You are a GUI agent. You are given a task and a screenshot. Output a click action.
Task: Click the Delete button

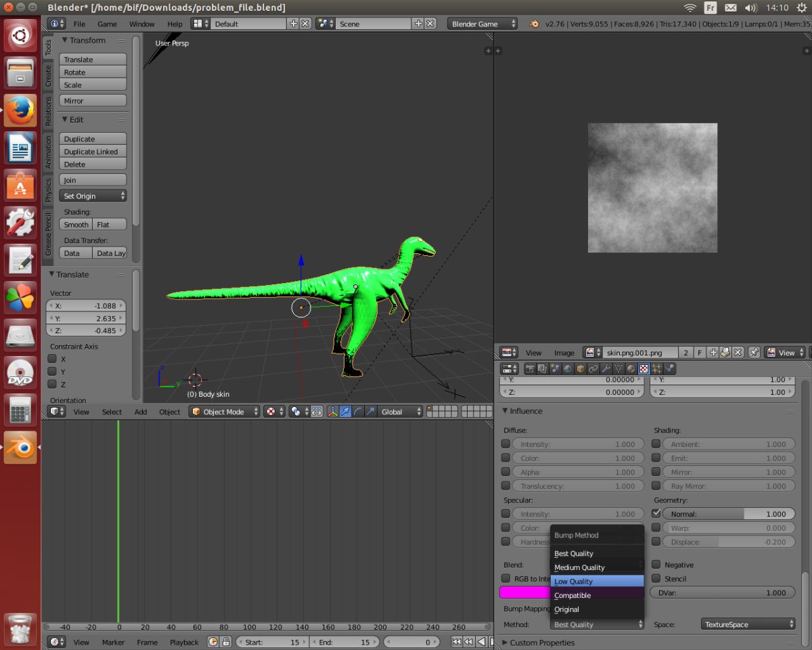coord(93,164)
